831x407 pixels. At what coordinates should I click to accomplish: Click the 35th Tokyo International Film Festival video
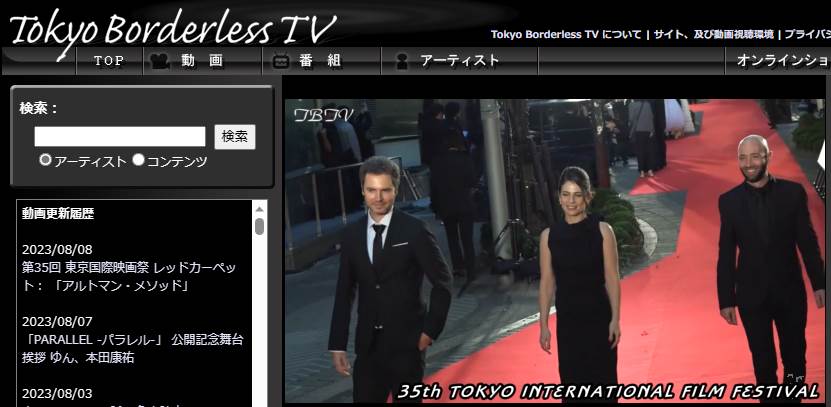pyautogui.click(x=555, y=251)
